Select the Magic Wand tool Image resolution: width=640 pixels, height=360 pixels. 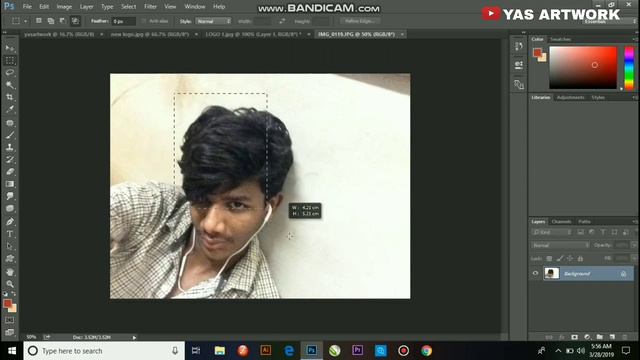tap(10, 85)
